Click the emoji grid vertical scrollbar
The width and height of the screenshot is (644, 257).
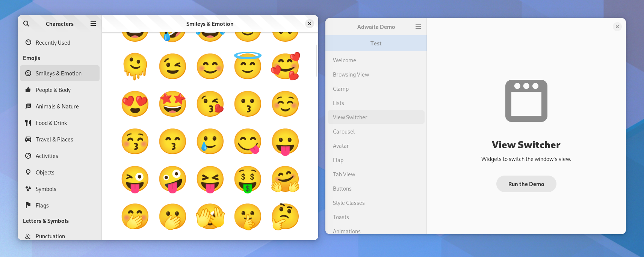click(x=316, y=61)
